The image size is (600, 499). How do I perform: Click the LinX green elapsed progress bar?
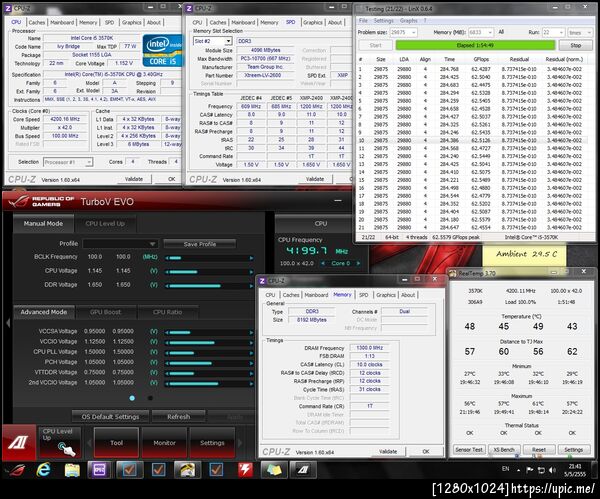pyautogui.click(x=475, y=45)
